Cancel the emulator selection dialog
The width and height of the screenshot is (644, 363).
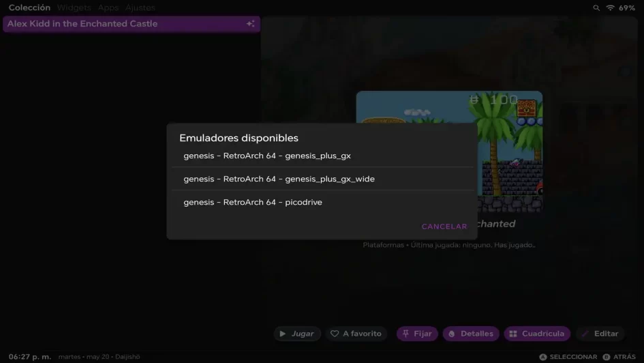click(444, 227)
